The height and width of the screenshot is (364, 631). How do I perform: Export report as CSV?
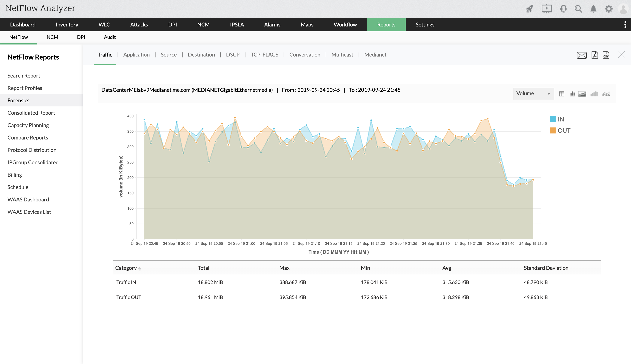(x=606, y=55)
